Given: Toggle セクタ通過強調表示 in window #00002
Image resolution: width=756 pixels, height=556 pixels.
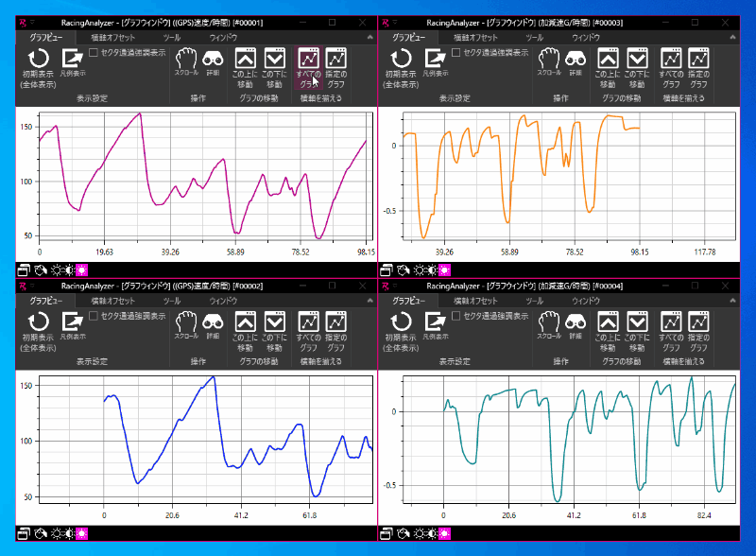Looking at the screenshot, I should click(x=94, y=316).
